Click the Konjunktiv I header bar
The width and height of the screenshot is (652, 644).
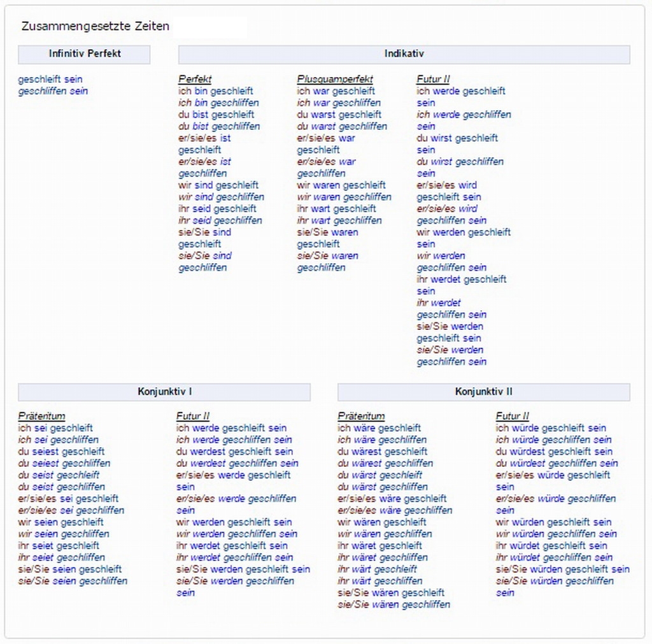(164, 392)
